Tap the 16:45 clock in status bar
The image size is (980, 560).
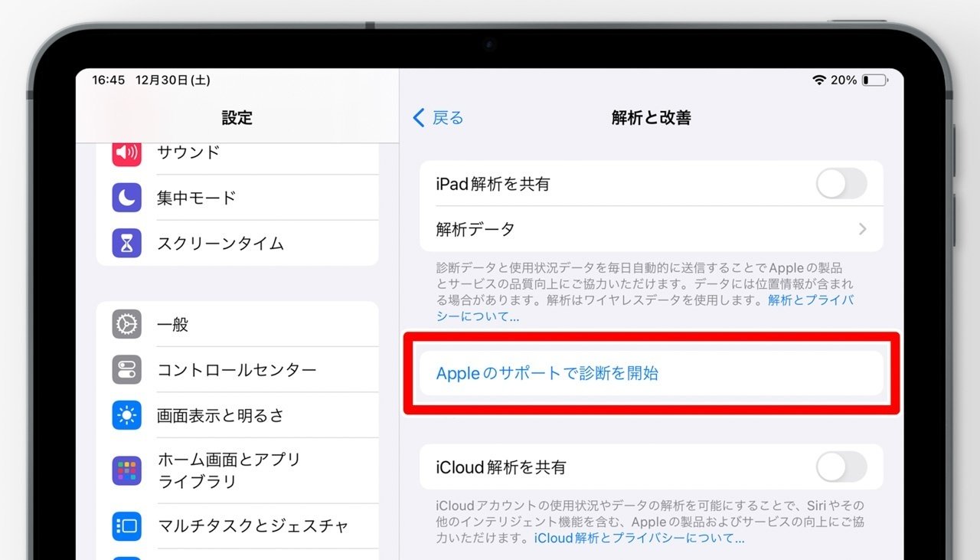pos(109,80)
